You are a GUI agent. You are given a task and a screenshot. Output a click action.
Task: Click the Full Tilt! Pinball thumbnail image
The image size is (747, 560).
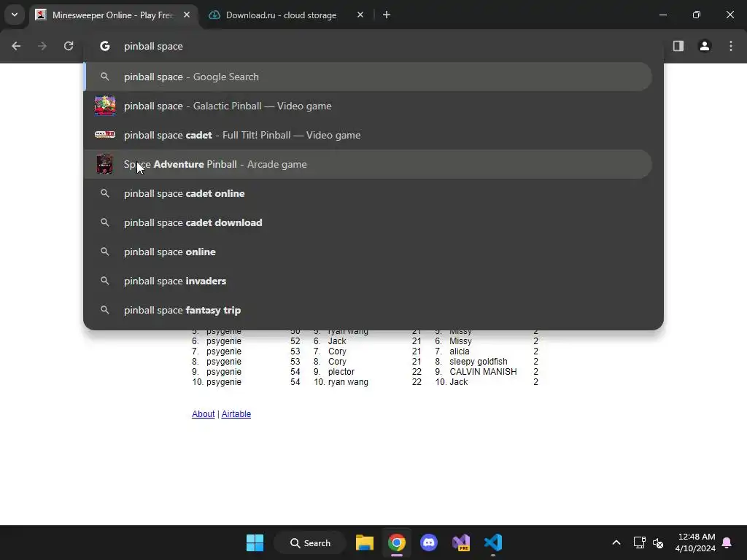tap(105, 135)
